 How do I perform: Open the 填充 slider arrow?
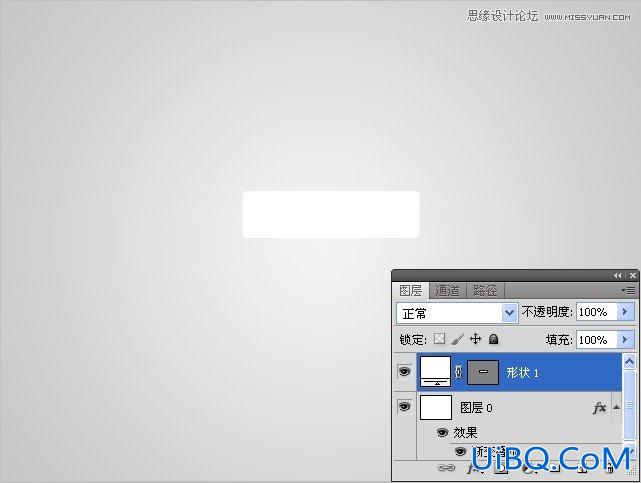click(625, 340)
